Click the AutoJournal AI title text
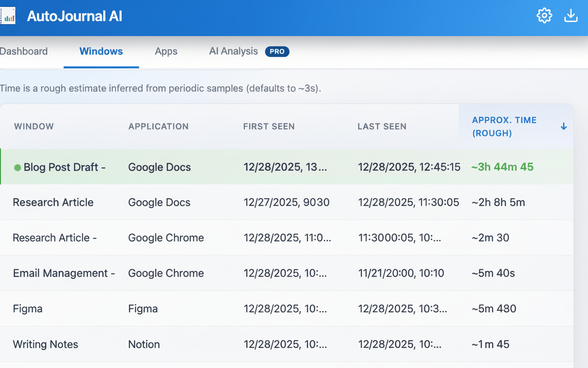588x368 pixels. 74,16
